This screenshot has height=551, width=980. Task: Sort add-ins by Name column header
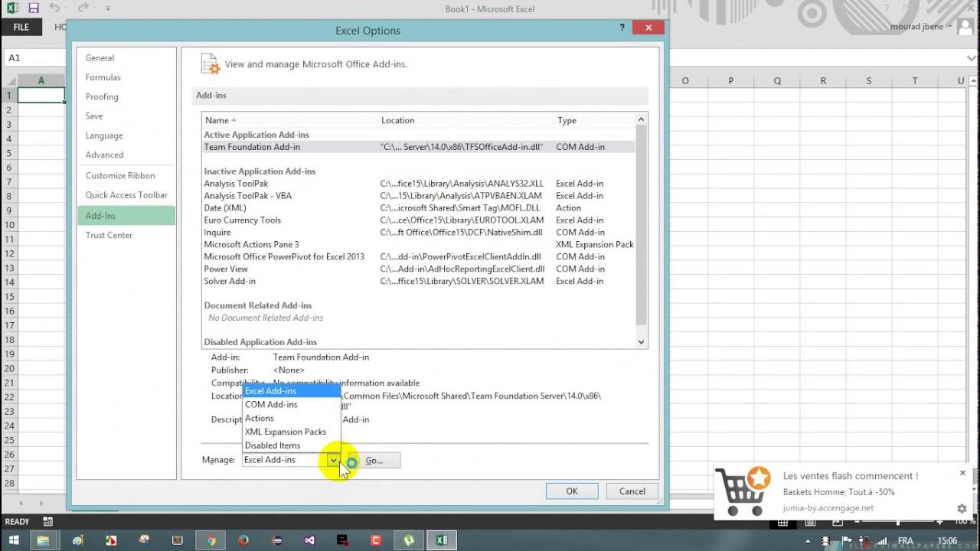290,120
